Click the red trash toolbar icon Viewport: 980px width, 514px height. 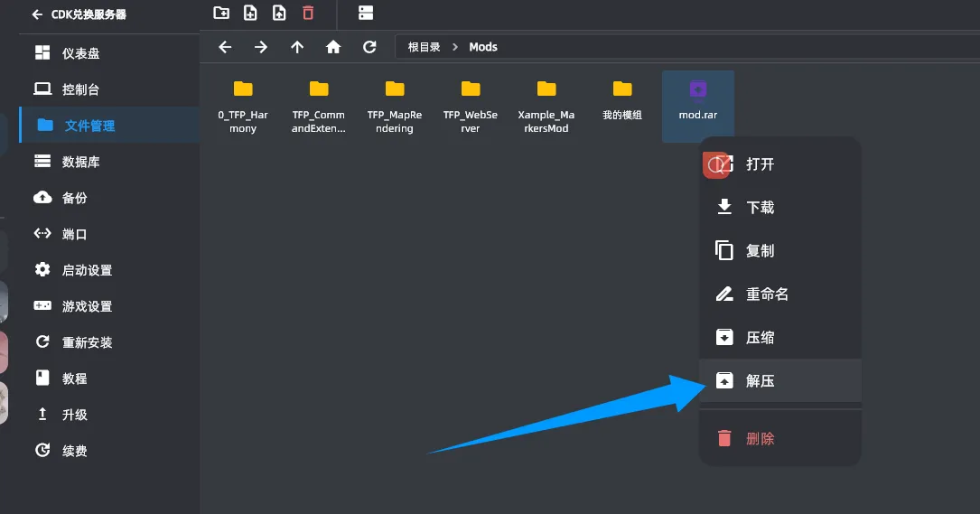pyautogui.click(x=308, y=13)
